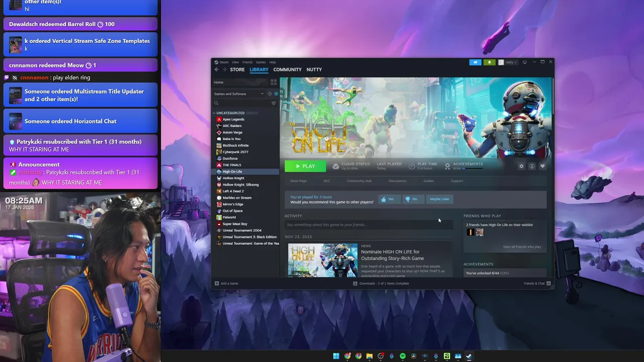Open the Games menu
This screenshot has height=362, width=644.
pos(261,62)
